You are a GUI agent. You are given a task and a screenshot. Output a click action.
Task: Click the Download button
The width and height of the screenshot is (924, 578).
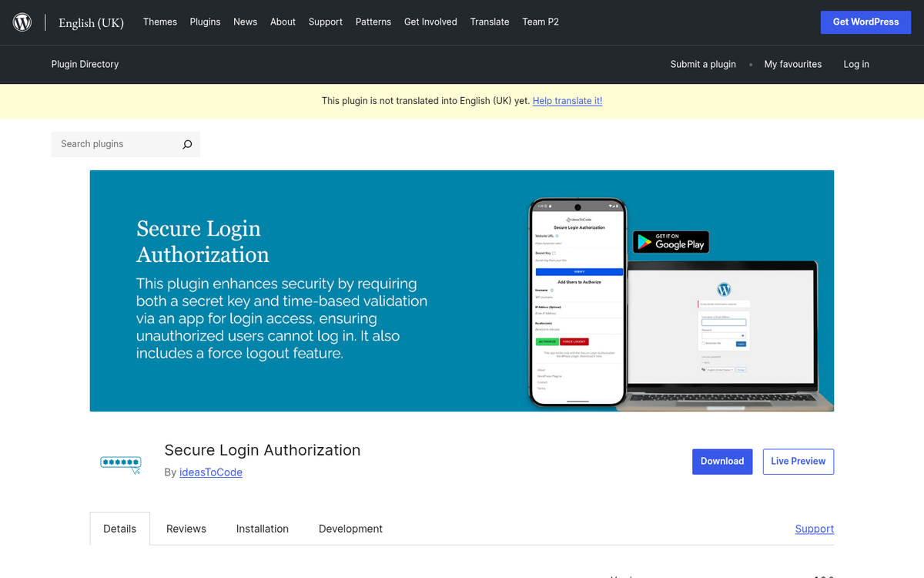click(721, 461)
